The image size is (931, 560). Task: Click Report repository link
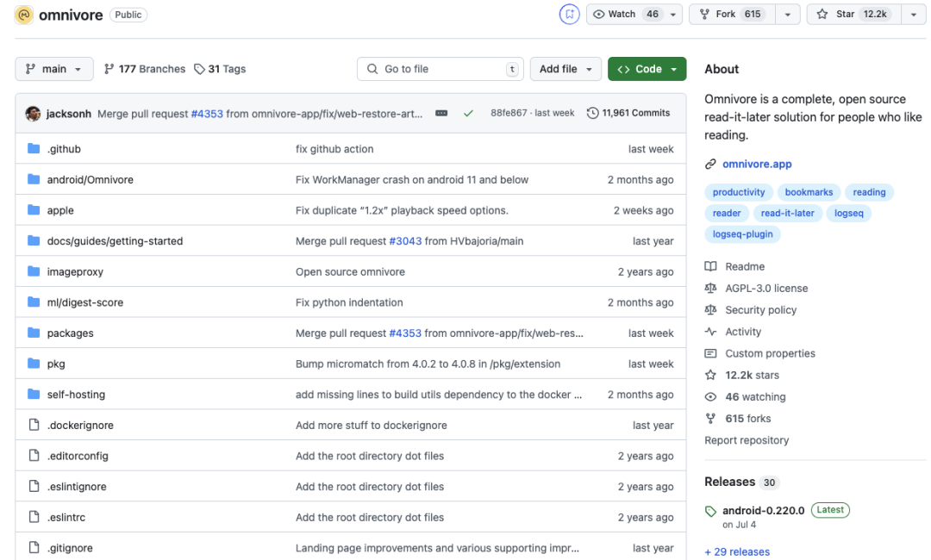747,440
